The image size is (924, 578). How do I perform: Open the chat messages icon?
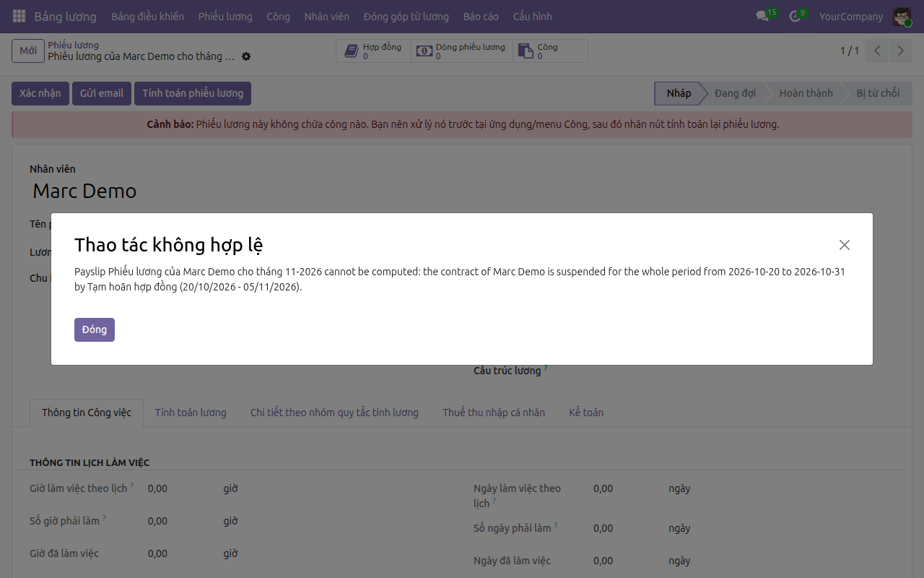click(x=762, y=16)
